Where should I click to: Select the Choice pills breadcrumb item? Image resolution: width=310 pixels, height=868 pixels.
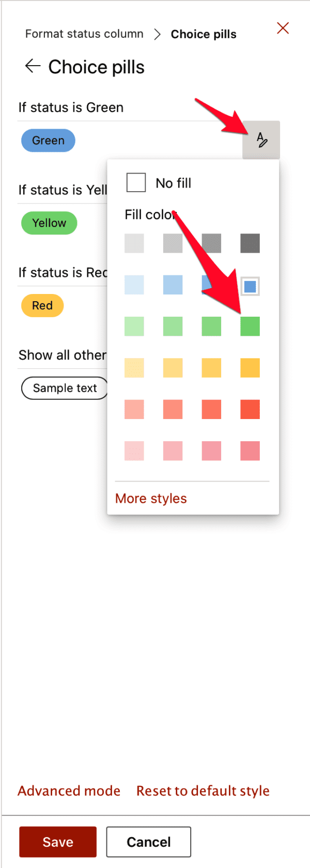pyautogui.click(x=203, y=34)
